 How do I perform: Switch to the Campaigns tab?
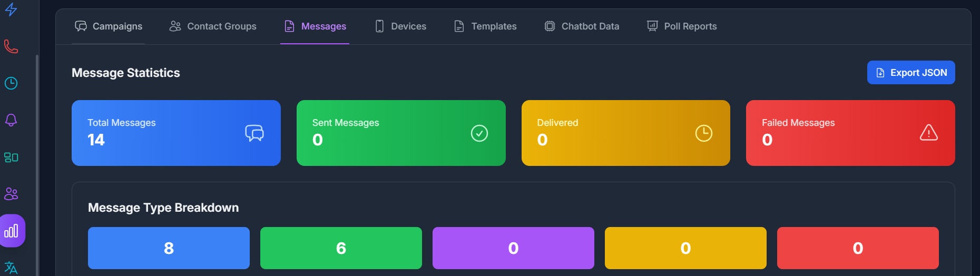coord(109,26)
